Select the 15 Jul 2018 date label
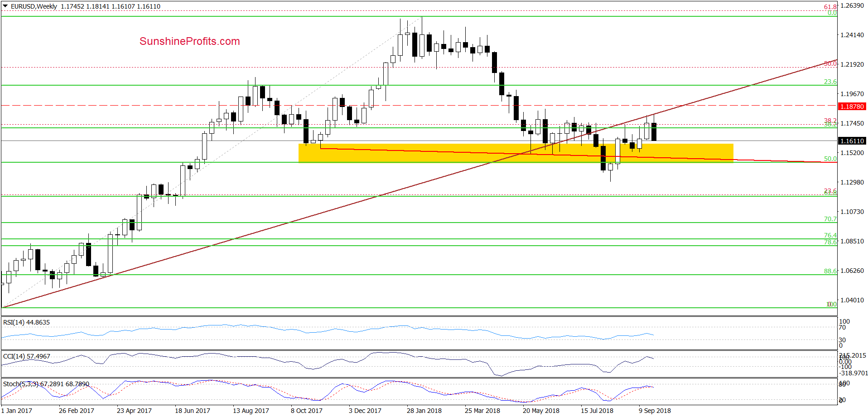The height and width of the screenshot is (417, 868). tap(597, 411)
